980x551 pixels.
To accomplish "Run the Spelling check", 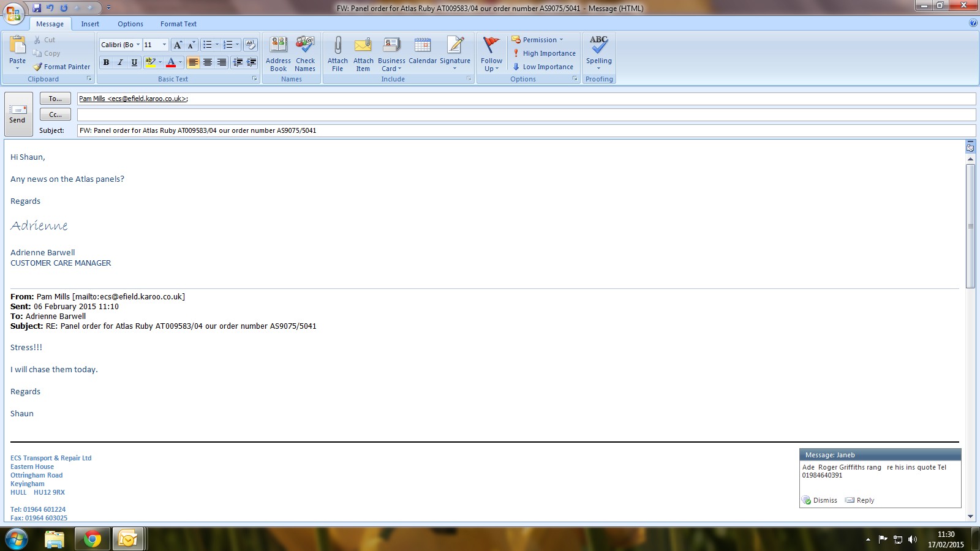I will [x=599, y=53].
